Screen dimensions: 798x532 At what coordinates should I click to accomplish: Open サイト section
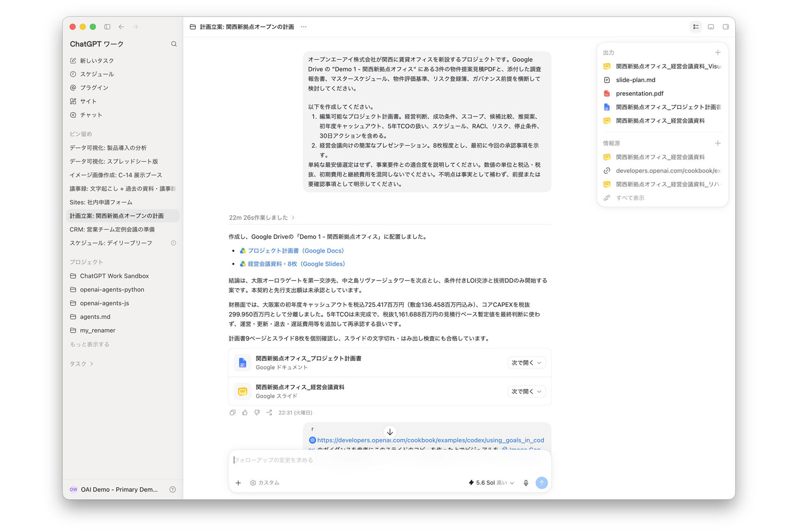click(123, 101)
